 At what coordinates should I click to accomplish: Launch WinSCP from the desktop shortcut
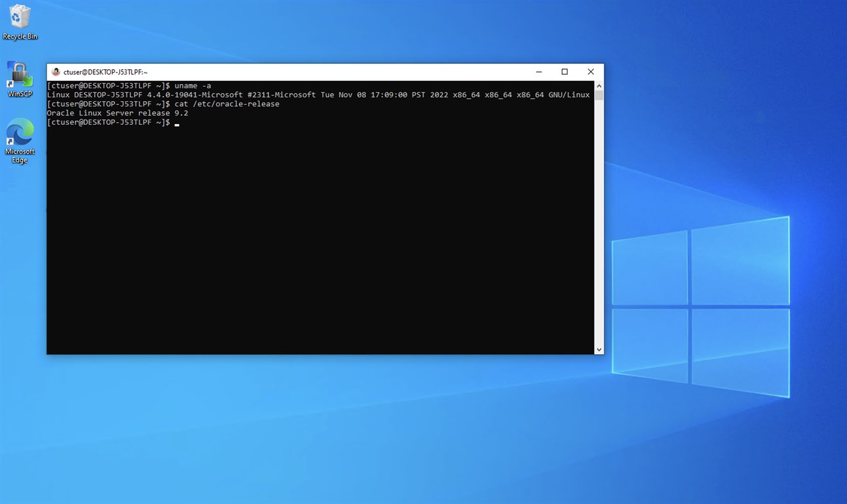click(x=20, y=79)
